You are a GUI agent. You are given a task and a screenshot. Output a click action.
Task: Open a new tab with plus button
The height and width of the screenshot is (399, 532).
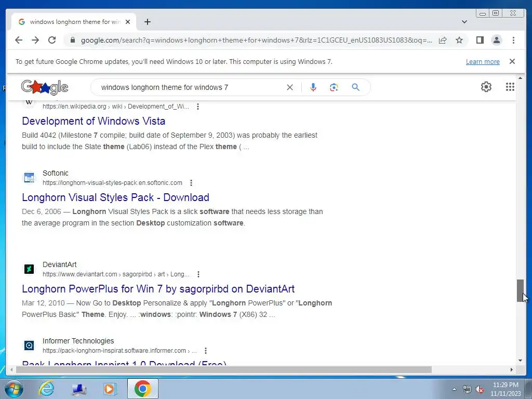(147, 22)
